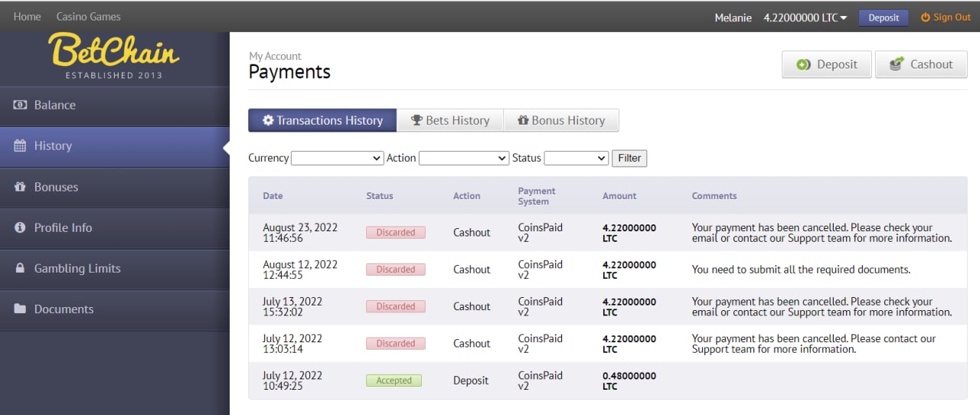Click the coins icon on the Cashout button
Image resolution: width=980 pixels, height=415 pixels.
[896, 64]
